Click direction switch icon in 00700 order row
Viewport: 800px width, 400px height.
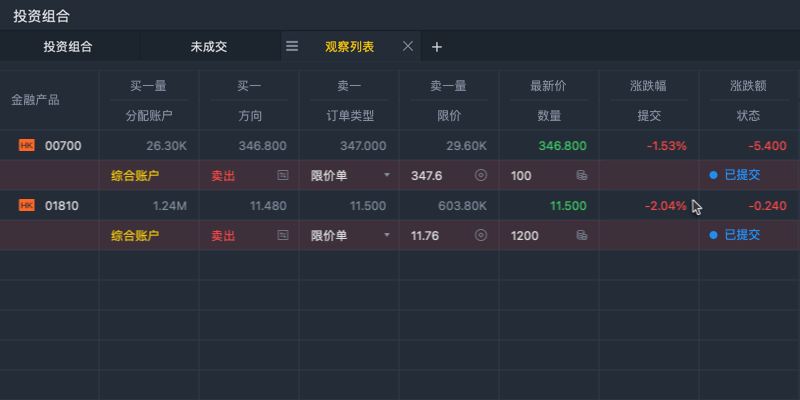(283, 175)
